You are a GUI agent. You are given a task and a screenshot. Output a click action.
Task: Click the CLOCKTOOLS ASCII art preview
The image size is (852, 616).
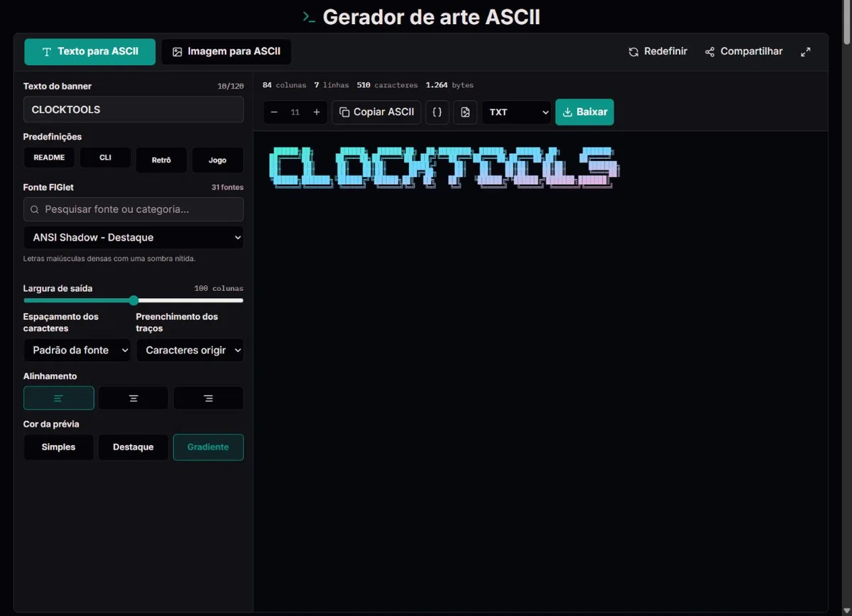click(444, 167)
